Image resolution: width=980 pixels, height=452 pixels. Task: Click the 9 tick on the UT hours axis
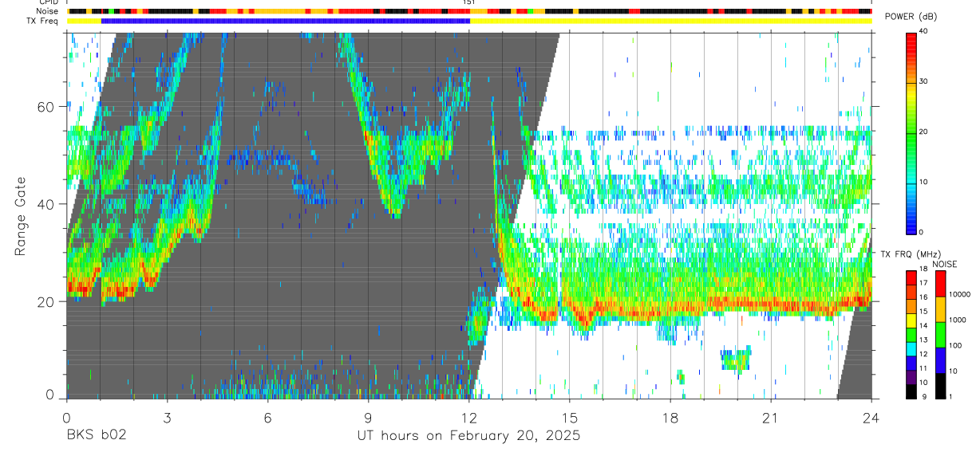[368, 418]
